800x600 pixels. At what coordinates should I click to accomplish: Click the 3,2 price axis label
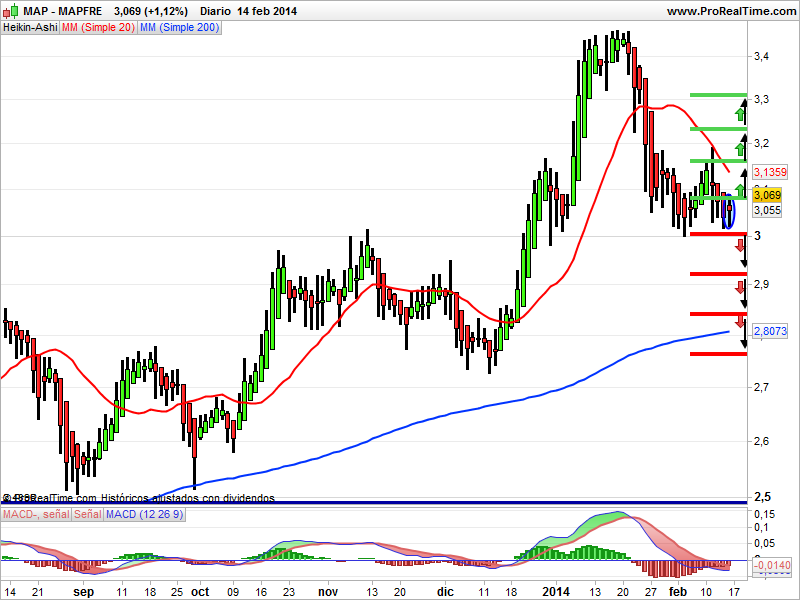pyautogui.click(x=761, y=143)
